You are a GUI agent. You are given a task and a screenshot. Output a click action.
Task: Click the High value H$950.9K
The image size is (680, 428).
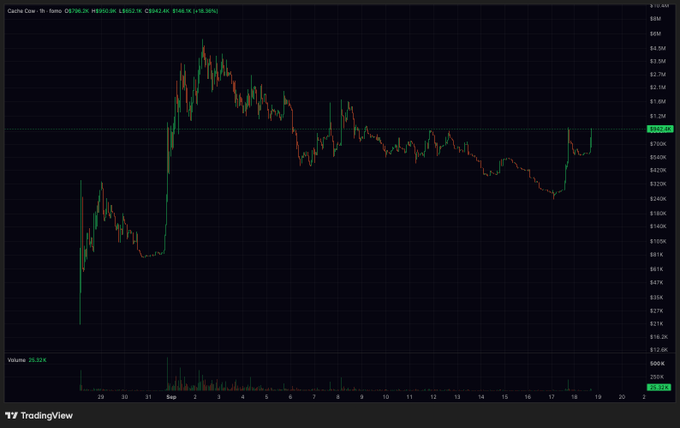104,11
